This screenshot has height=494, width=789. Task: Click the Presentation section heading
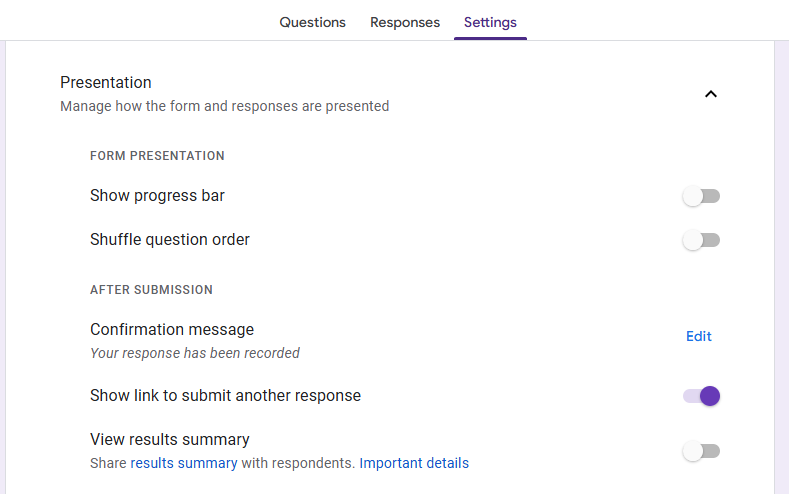point(106,82)
